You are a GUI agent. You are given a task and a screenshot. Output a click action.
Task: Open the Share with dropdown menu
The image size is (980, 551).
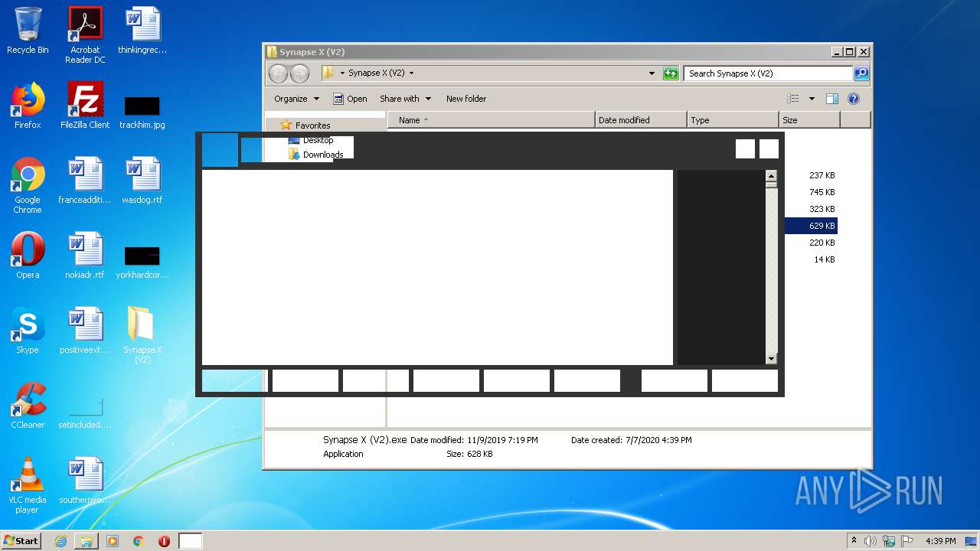[x=406, y=99]
